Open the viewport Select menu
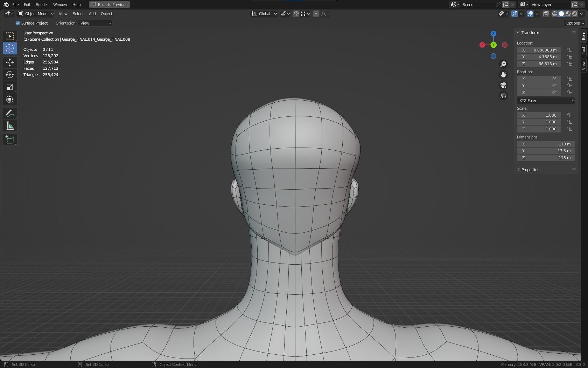This screenshot has width=588, height=368. coord(78,14)
